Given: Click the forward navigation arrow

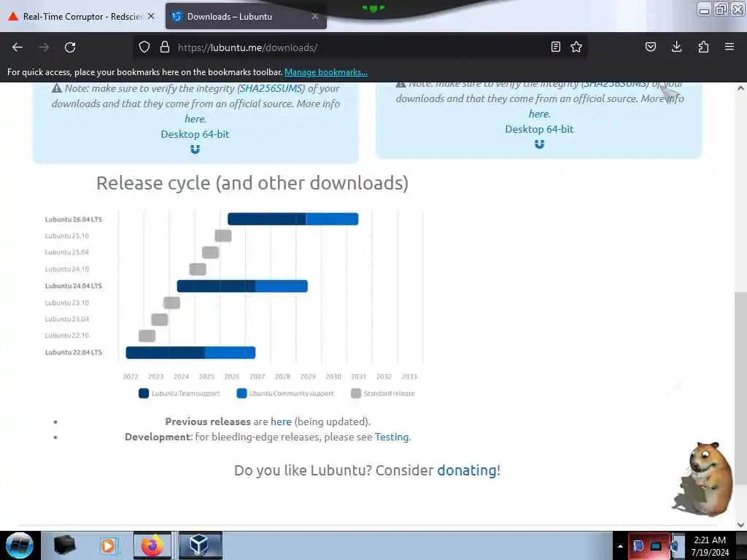Looking at the screenshot, I should pos(44,47).
